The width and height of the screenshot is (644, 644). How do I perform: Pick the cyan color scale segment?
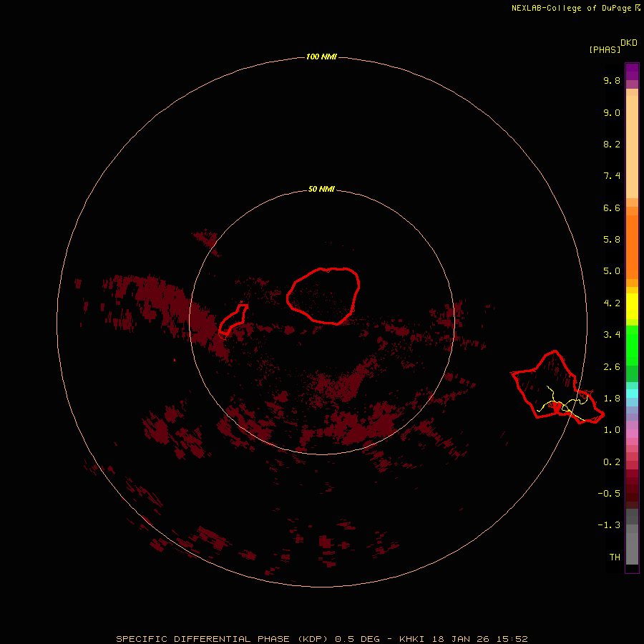pos(632,394)
